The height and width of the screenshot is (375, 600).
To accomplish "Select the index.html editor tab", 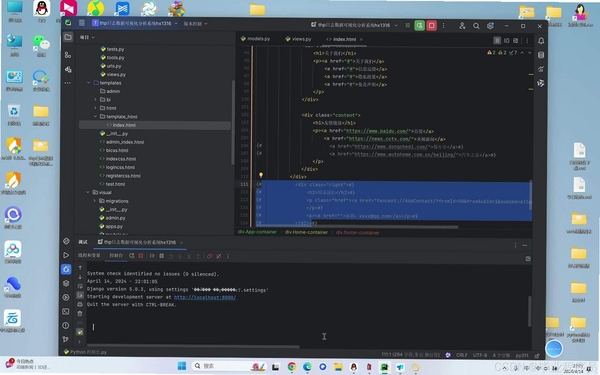I will tap(341, 39).
